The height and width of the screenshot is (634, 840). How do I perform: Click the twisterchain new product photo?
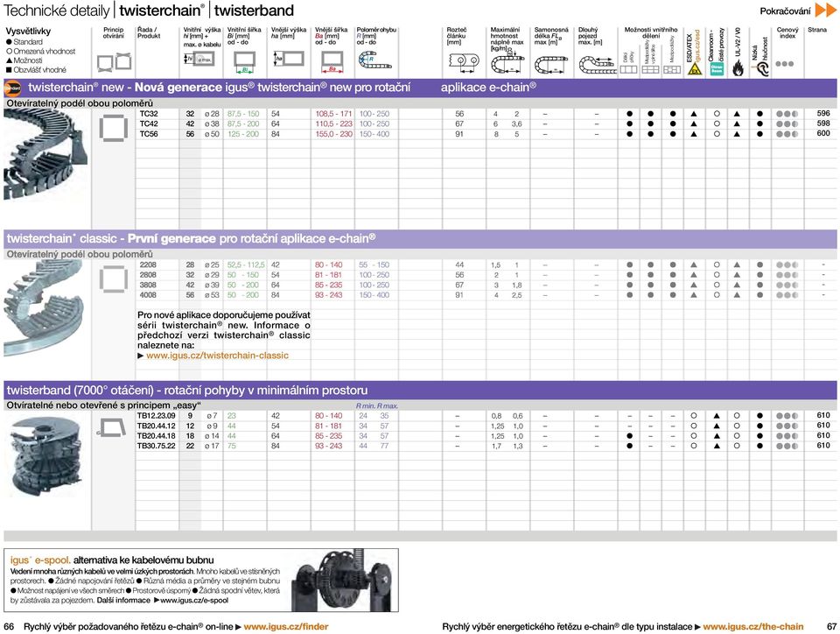point(45,154)
